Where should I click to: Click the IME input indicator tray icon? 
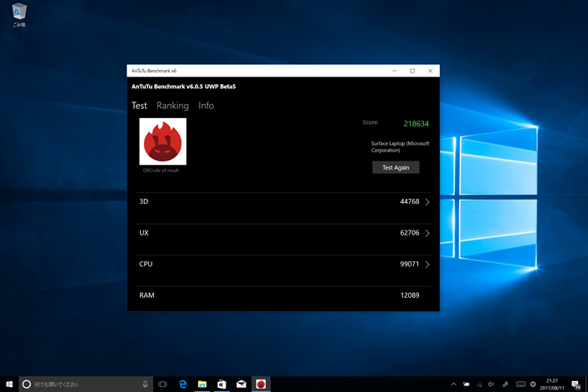[x=533, y=385]
